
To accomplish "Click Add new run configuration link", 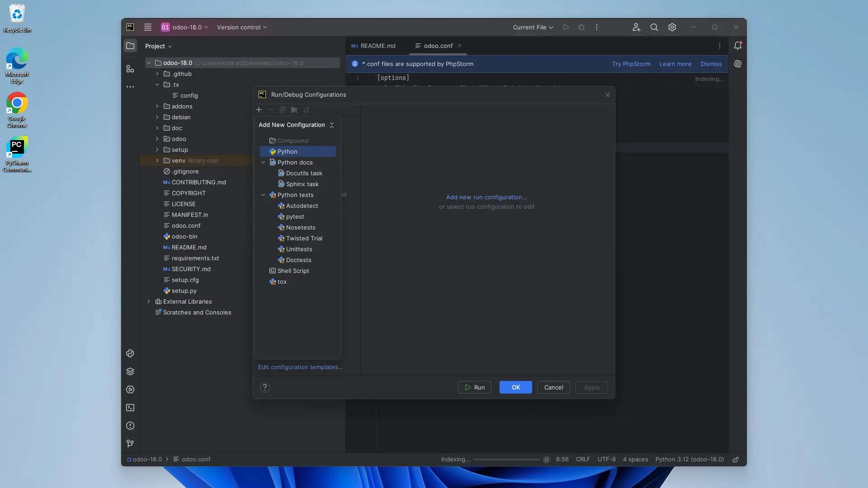I will [x=486, y=197].
